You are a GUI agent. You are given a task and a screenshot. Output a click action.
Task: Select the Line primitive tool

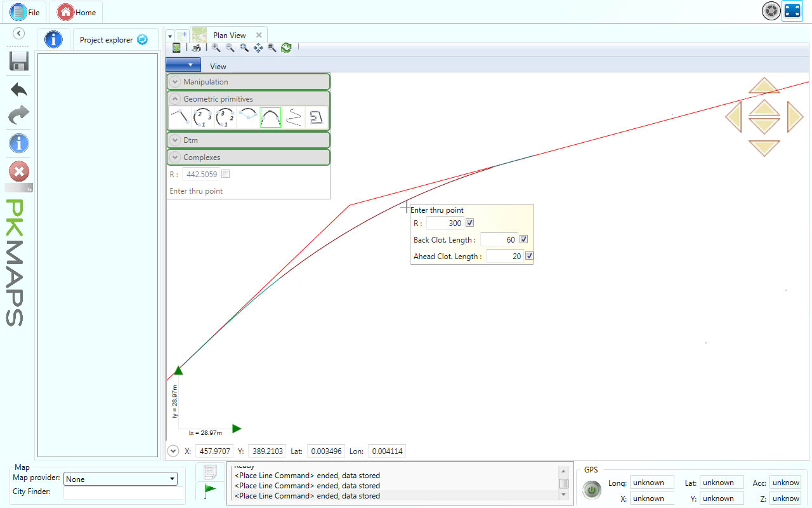180,117
